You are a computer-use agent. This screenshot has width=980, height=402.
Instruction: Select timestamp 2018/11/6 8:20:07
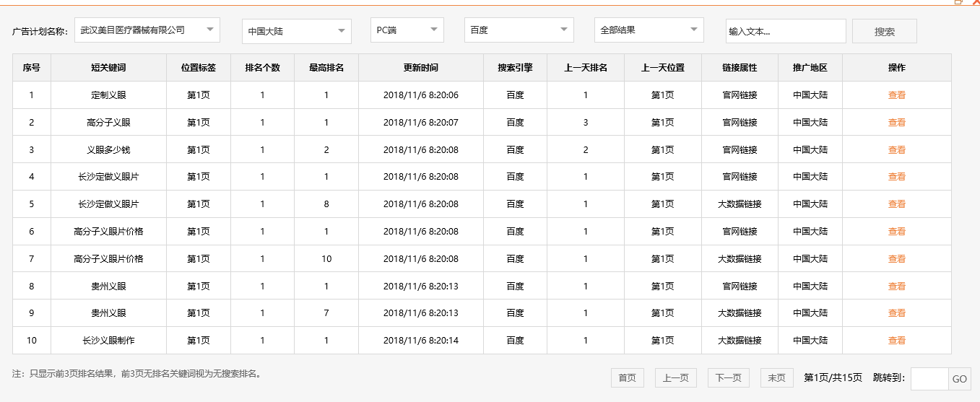[421, 123]
